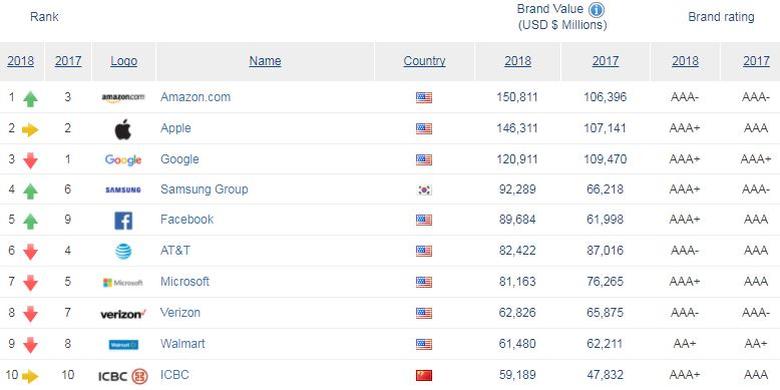Image resolution: width=780 pixels, height=390 pixels.
Task: Click the South Korea flag icon
Action: [x=424, y=190]
